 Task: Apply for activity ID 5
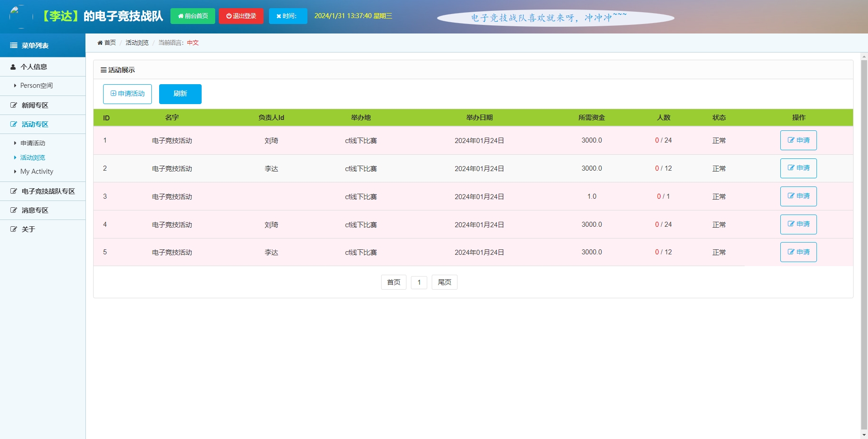tap(798, 252)
